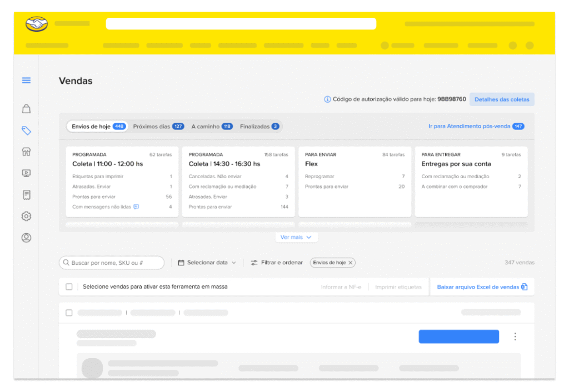This screenshot has width=569, height=392.
Task: Expand the Ver mais section
Action: click(296, 237)
